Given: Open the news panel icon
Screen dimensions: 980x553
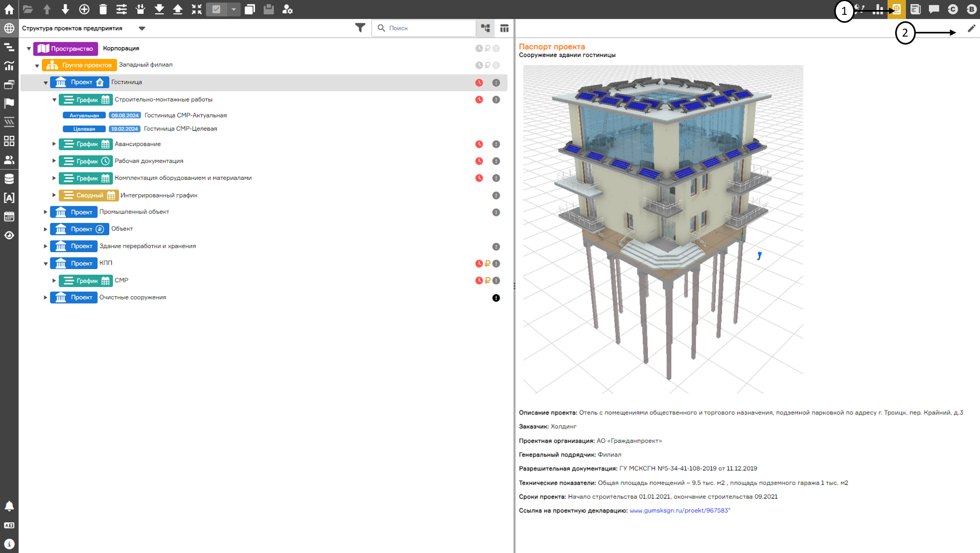Looking at the screenshot, I should [x=915, y=9].
